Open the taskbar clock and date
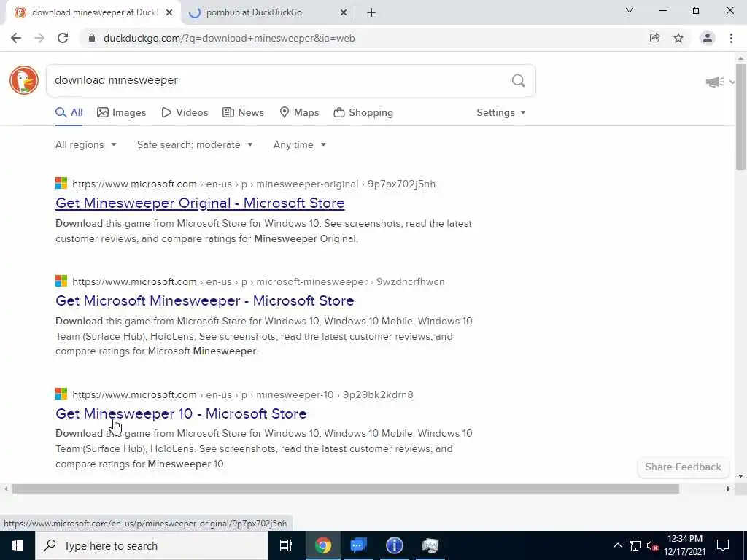Viewport: 747px width, 560px height. point(684,545)
